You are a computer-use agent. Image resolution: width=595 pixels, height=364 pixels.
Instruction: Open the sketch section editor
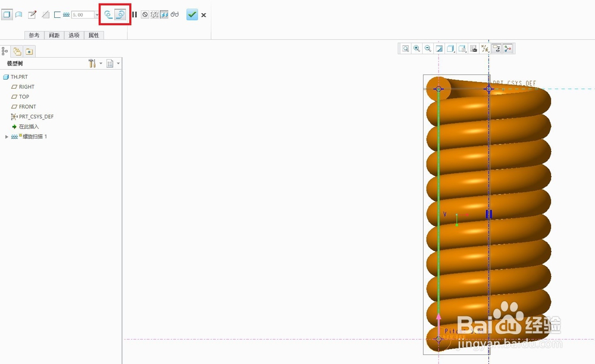tap(32, 15)
